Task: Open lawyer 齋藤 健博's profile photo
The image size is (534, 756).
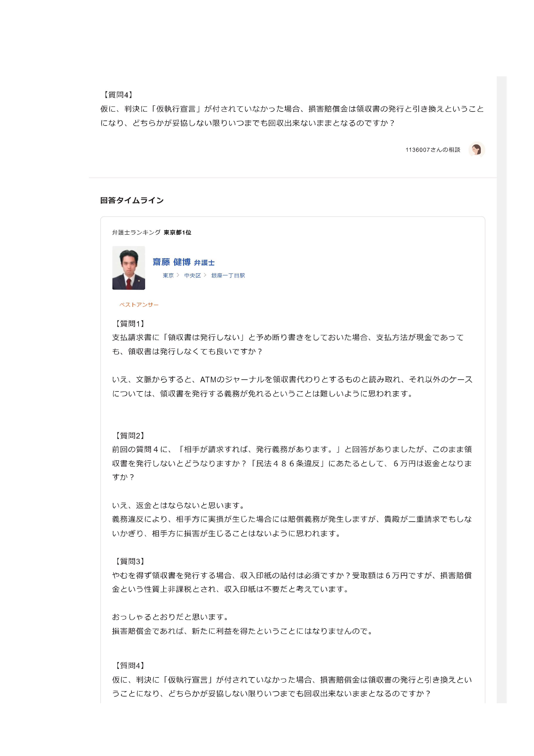Action: coord(129,268)
